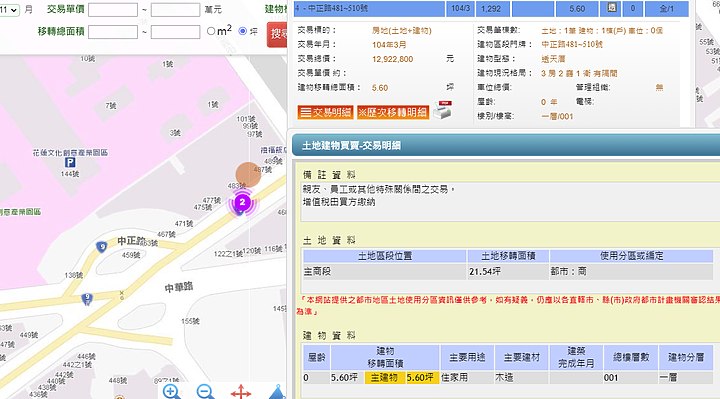Click the highlighted 主建物 cell
The width and height of the screenshot is (720, 399).
coord(385,377)
